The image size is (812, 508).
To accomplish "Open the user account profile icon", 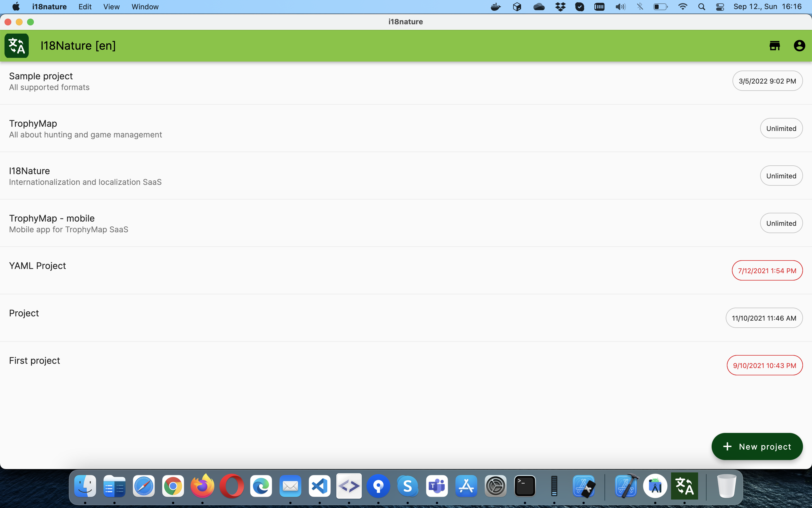I will coord(799,46).
